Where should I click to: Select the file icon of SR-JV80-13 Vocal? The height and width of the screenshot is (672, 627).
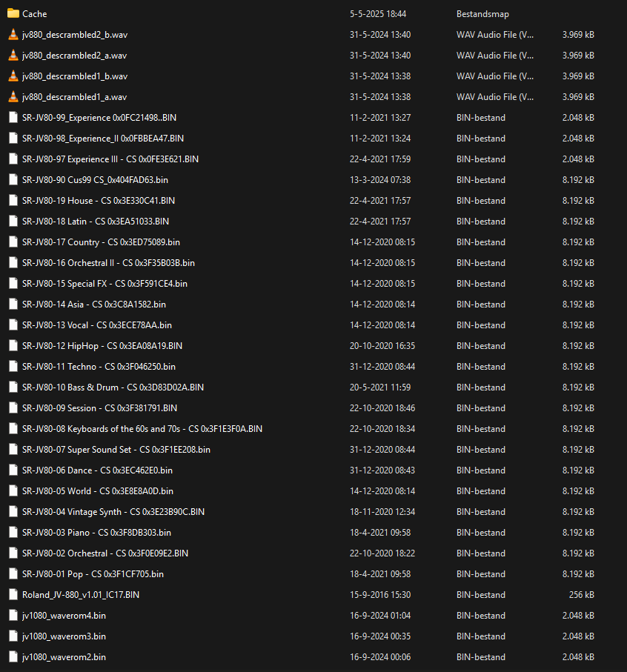(13, 325)
